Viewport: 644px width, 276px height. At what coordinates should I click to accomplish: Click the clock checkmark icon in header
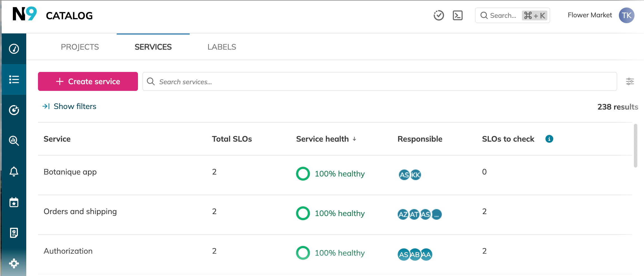(438, 16)
